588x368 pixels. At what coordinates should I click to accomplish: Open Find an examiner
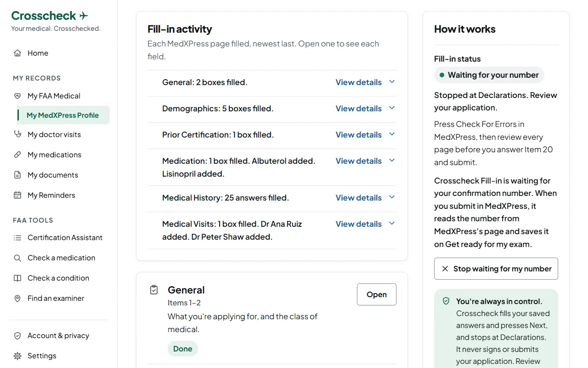click(x=59, y=298)
